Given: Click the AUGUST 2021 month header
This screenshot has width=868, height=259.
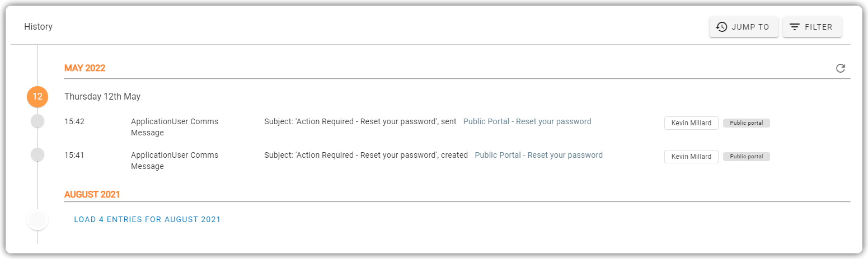Looking at the screenshot, I should pyautogui.click(x=92, y=195).
